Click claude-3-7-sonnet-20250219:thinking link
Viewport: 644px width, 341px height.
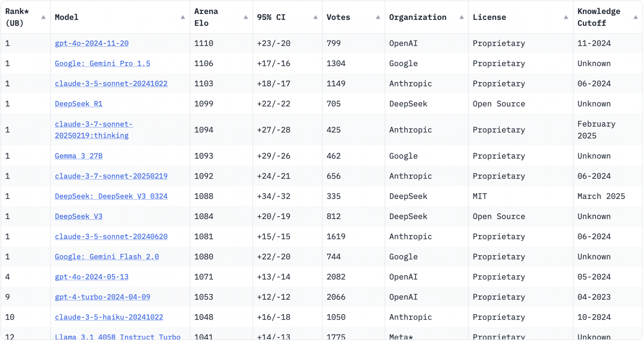point(94,130)
